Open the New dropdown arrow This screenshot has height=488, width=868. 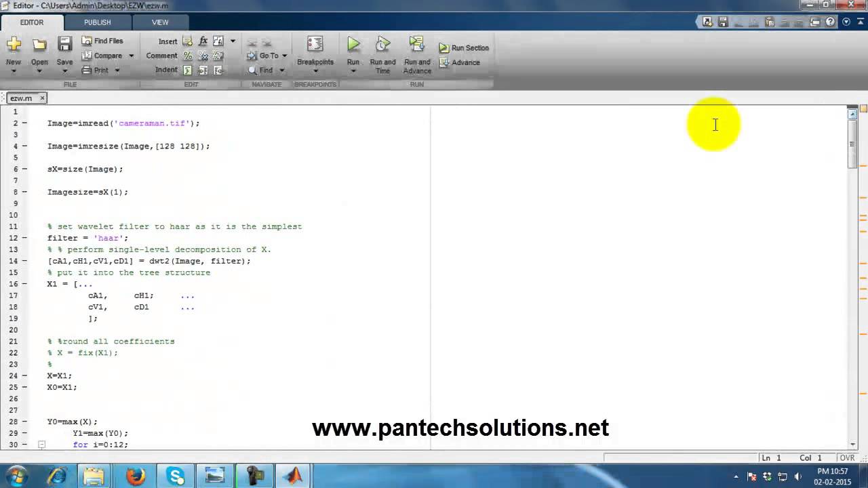coord(14,70)
